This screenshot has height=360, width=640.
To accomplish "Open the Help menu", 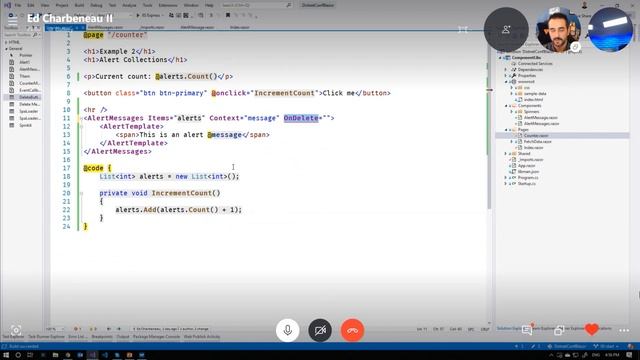I will tap(209, 5).
